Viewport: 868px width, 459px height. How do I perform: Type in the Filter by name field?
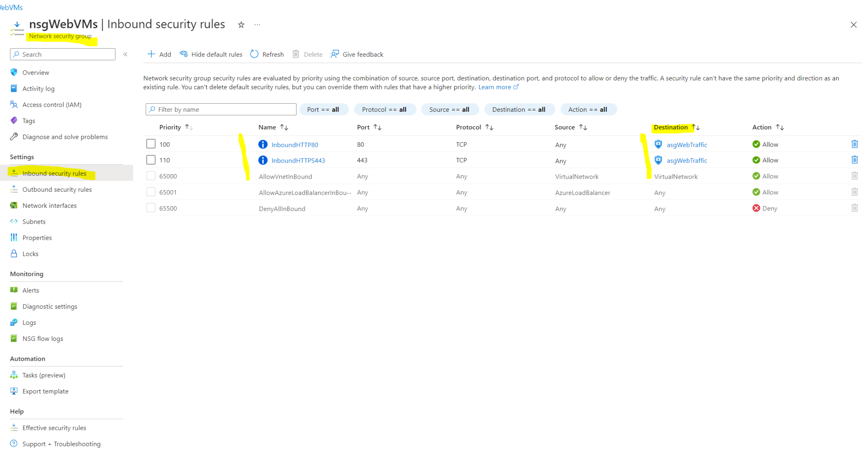click(220, 109)
